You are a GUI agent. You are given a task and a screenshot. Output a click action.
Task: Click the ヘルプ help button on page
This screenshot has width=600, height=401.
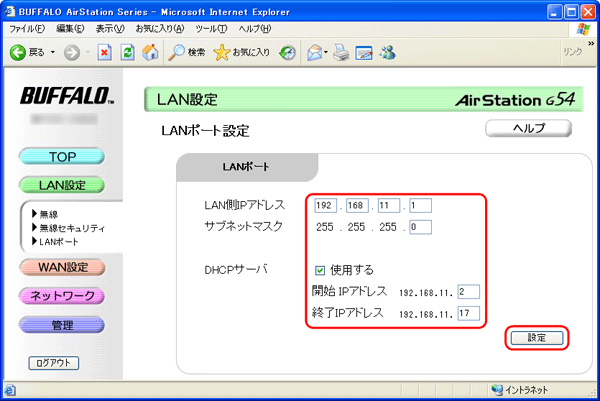[x=528, y=128]
